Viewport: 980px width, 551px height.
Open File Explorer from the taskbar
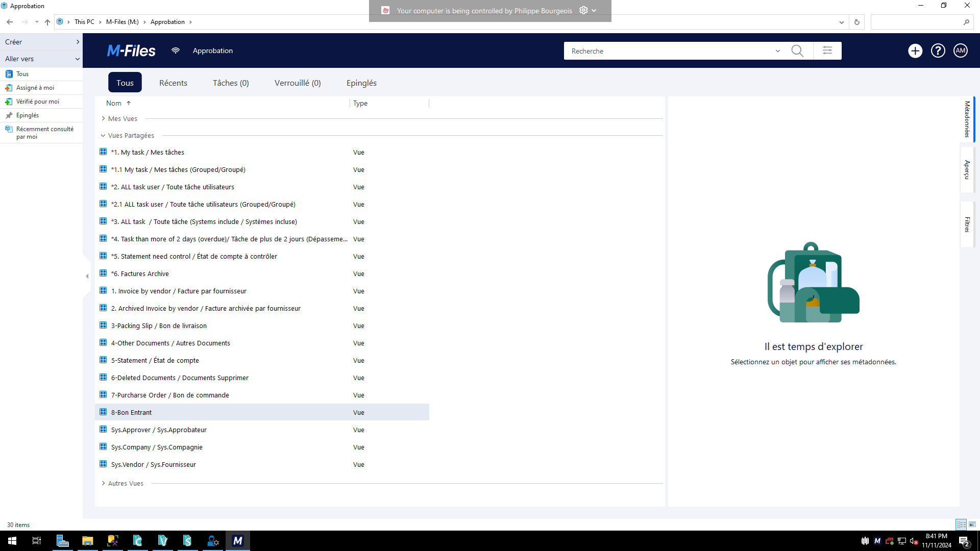click(x=88, y=541)
